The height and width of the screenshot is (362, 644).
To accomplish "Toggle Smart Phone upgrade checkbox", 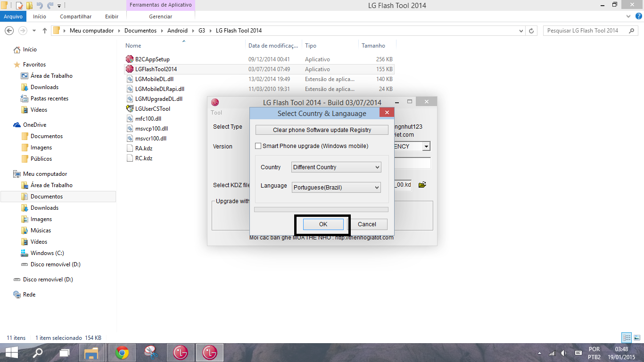I will click(x=258, y=146).
